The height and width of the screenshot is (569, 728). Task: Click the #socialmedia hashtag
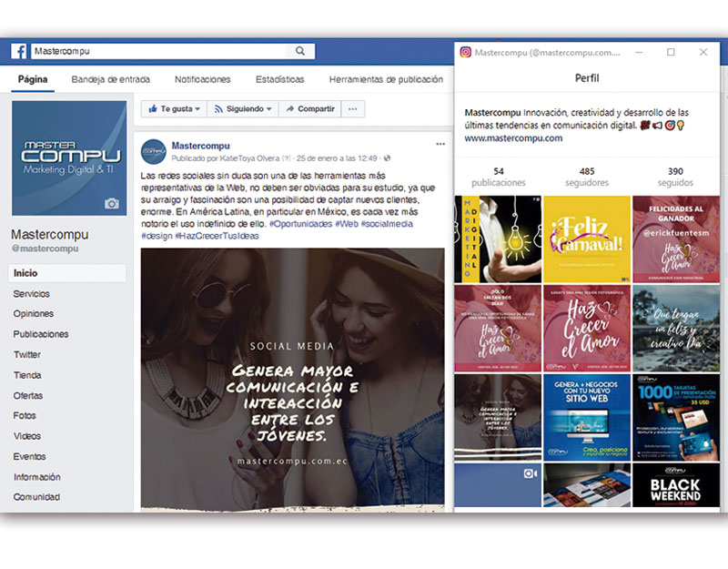coord(387,224)
